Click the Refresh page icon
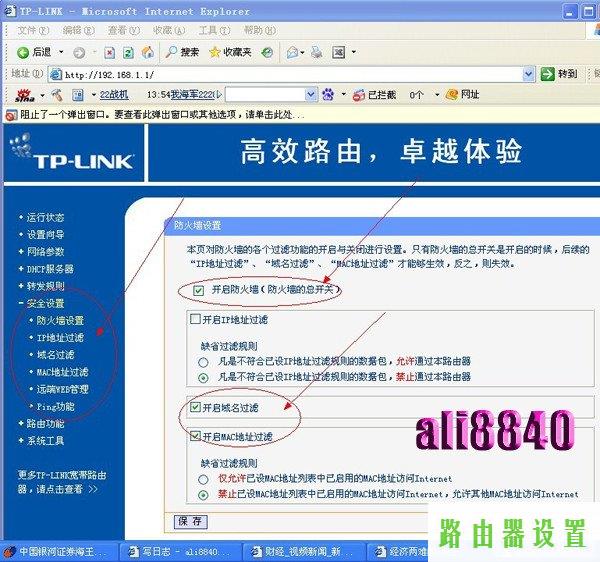600x562 pixels. (128, 52)
